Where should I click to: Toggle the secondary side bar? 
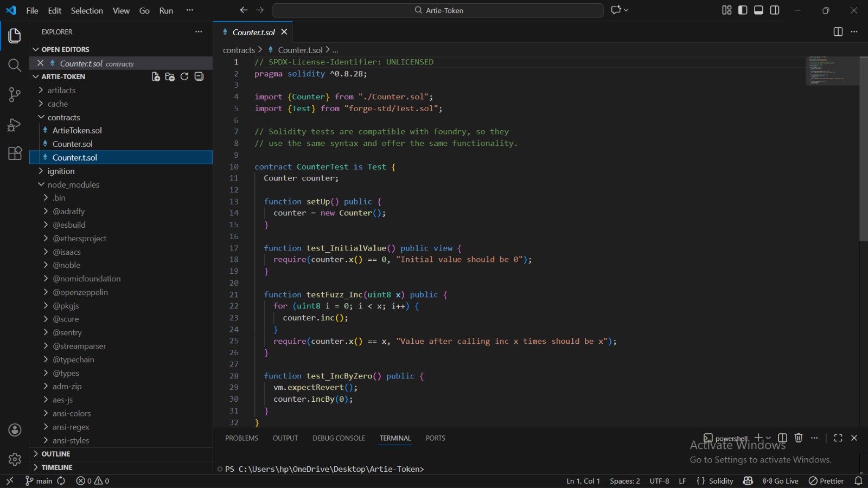coord(775,10)
